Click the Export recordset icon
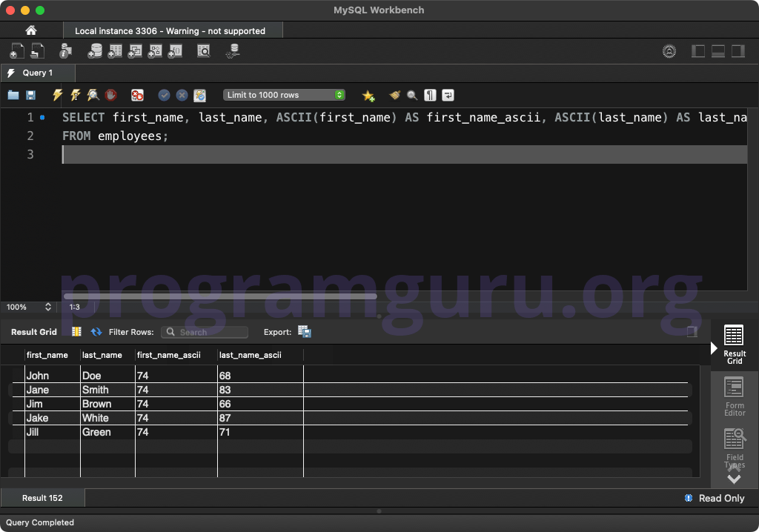This screenshot has width=759, height=532. (306, 332)
